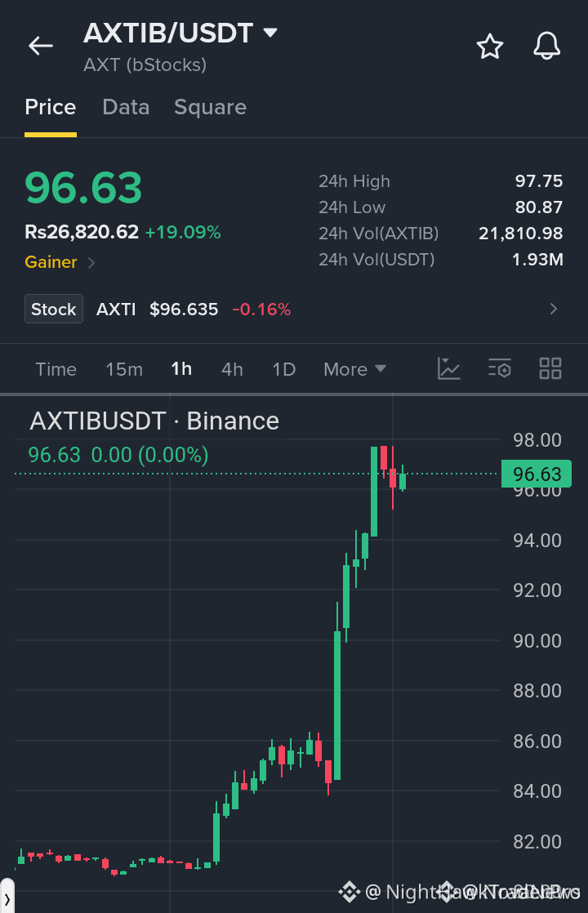Screen dimensions: 588x913
Task: Tap the AXTI stock price $96.635
Action: tap(184, 310)
